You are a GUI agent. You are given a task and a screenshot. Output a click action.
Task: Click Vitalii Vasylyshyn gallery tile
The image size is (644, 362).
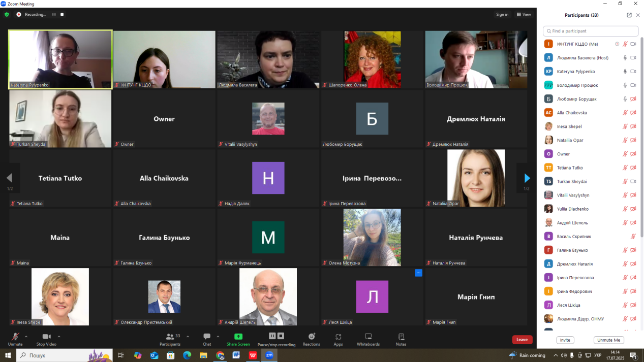[x=268, y=119]
